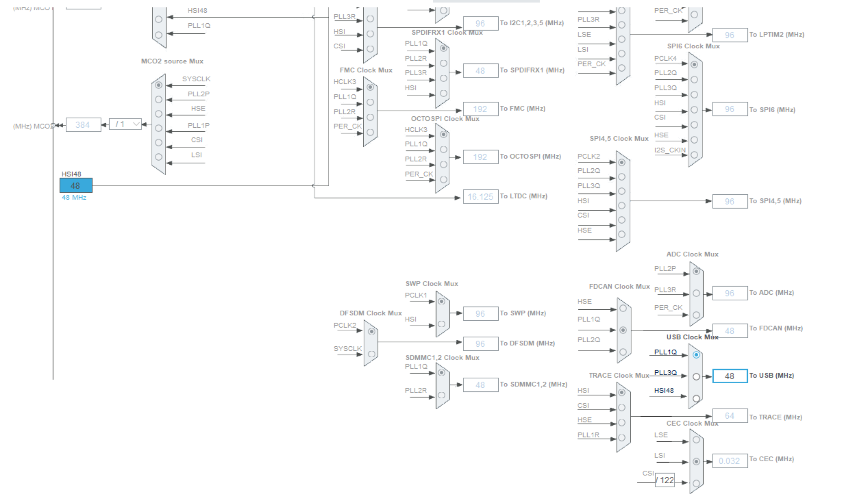This screenshot has height=500, width=868.
Task: Click the highlighted HSI48 oscillator block
Action: pos(75,185)
